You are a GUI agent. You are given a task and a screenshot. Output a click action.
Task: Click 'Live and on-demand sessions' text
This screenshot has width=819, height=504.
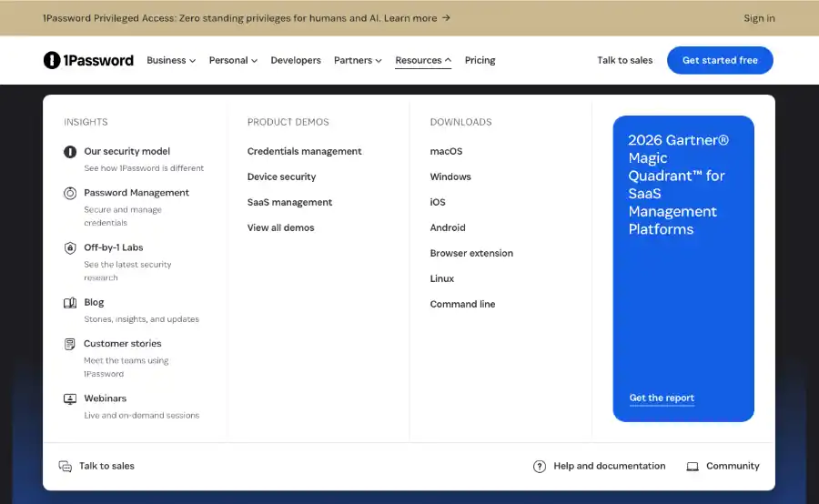(142, 415)
